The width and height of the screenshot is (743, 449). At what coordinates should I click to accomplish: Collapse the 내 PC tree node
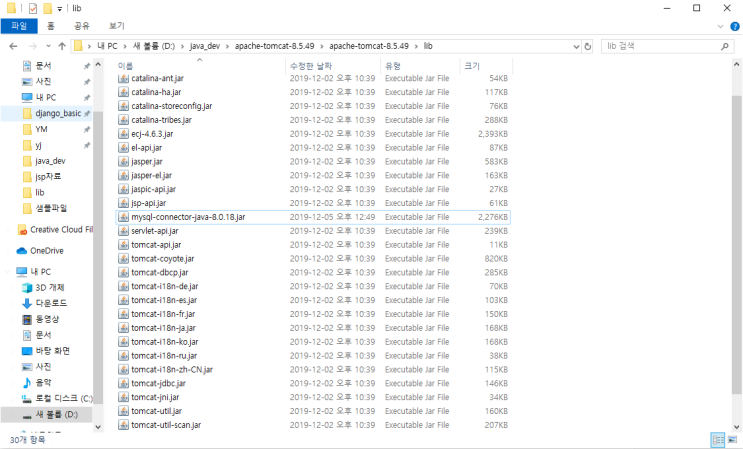click(8, 272)
